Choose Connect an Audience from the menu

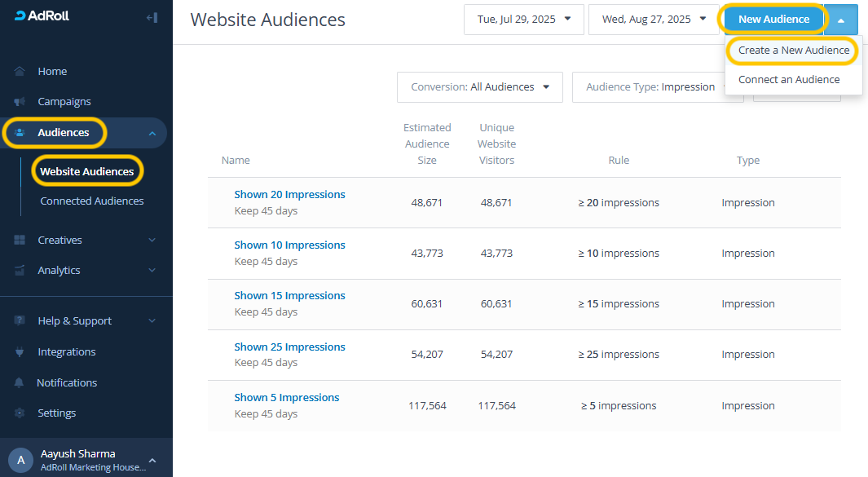click(788, 80)
